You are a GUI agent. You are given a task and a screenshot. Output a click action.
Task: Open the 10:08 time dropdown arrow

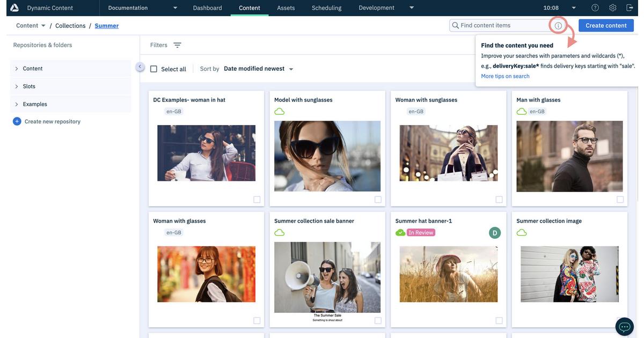tap(574, 8)
